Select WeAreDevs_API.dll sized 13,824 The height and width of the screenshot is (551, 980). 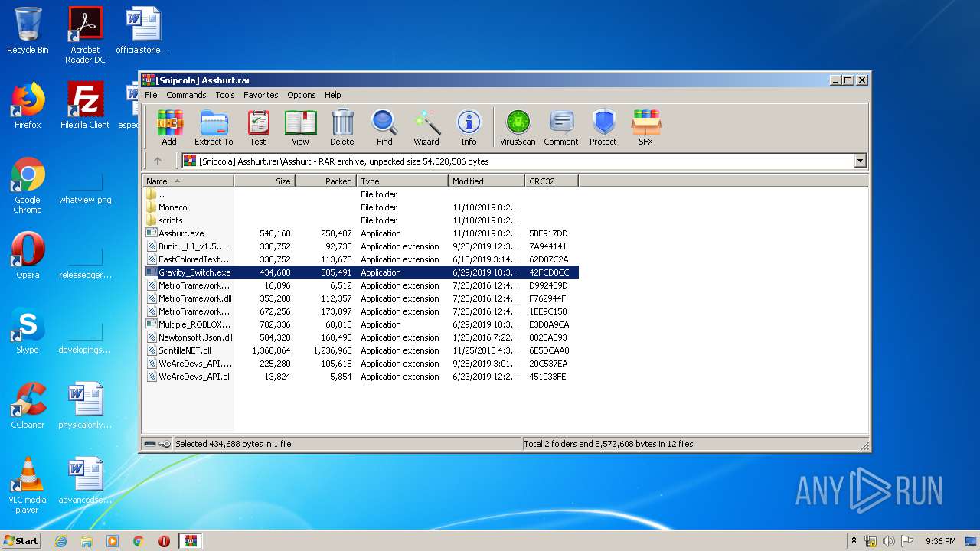tap(360, 377)
